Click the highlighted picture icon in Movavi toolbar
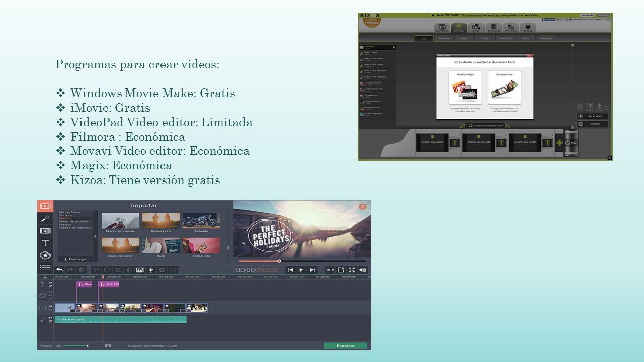The width and height of the screenshot is (644, 362). [140, 270]
